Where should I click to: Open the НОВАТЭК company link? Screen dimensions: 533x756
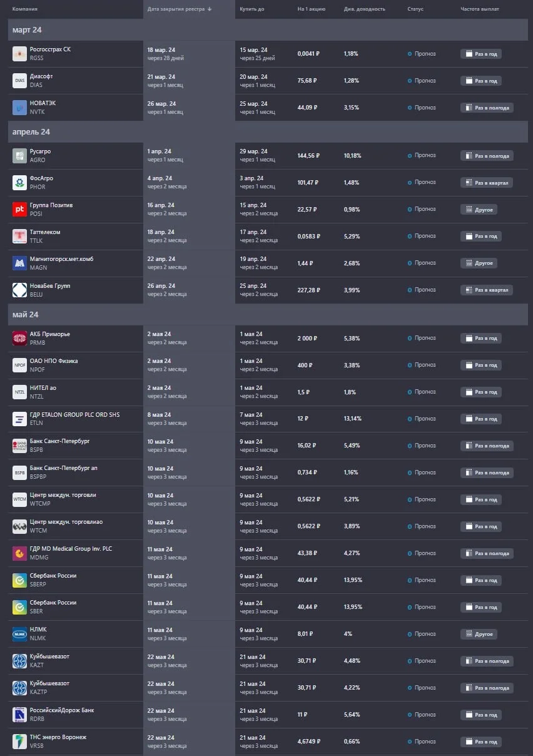click(43, 103)
